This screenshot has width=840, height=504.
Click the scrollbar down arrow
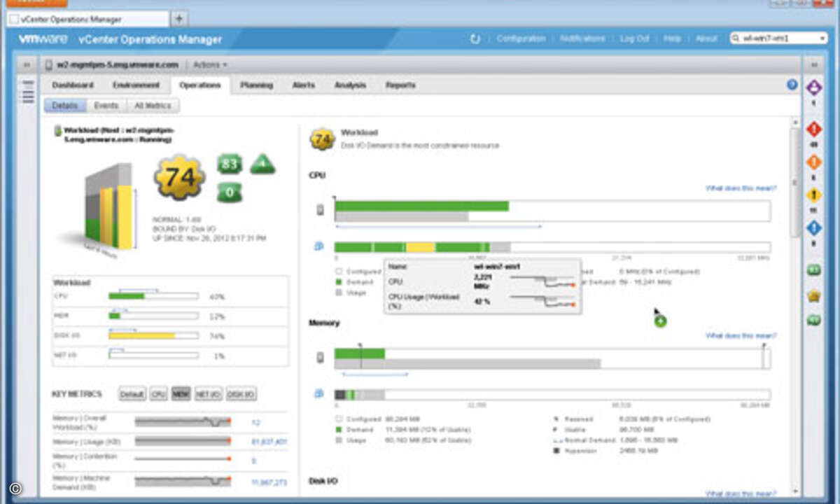point(794,490)
